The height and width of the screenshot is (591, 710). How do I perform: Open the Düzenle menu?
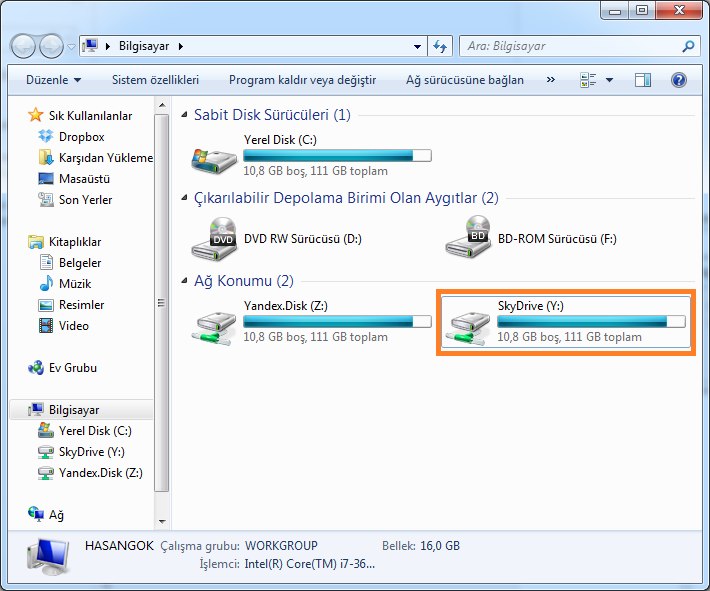tap(53, 80)
